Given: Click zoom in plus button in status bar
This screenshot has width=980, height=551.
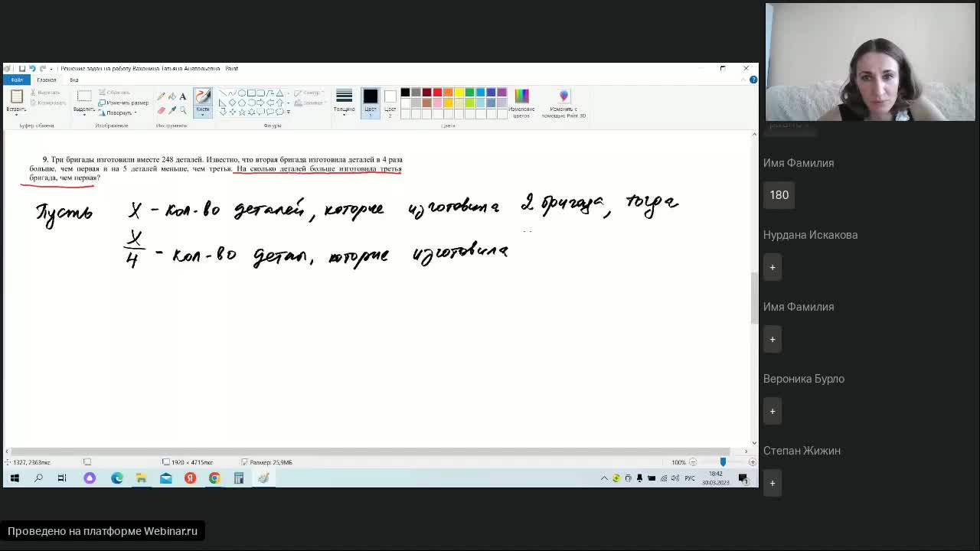Looking at the screenshot, I should [x=752, y=462].
